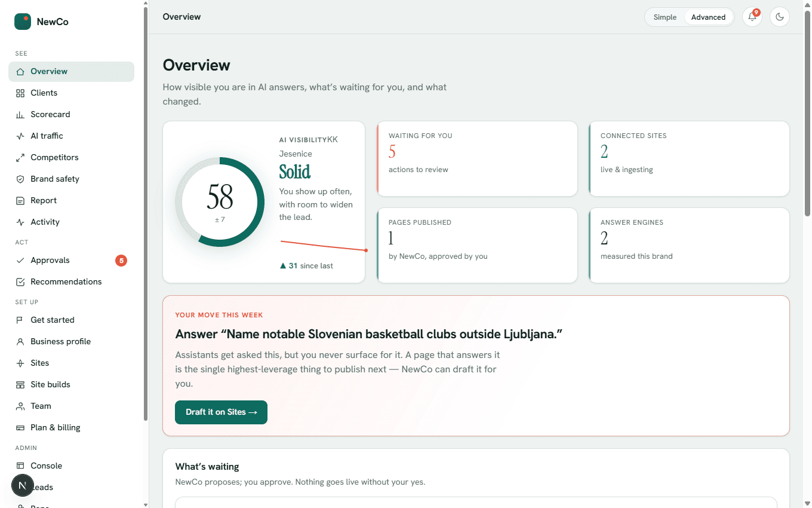
Task: Open Business profile settings
Action: 71,342
